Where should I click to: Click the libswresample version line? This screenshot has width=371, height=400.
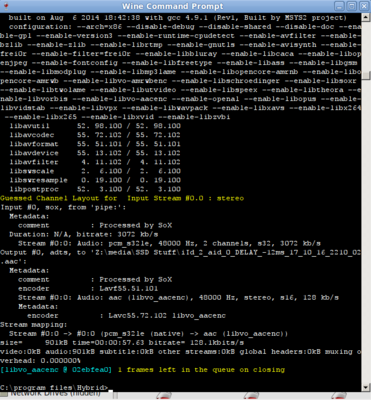click(x=95, y=180)
